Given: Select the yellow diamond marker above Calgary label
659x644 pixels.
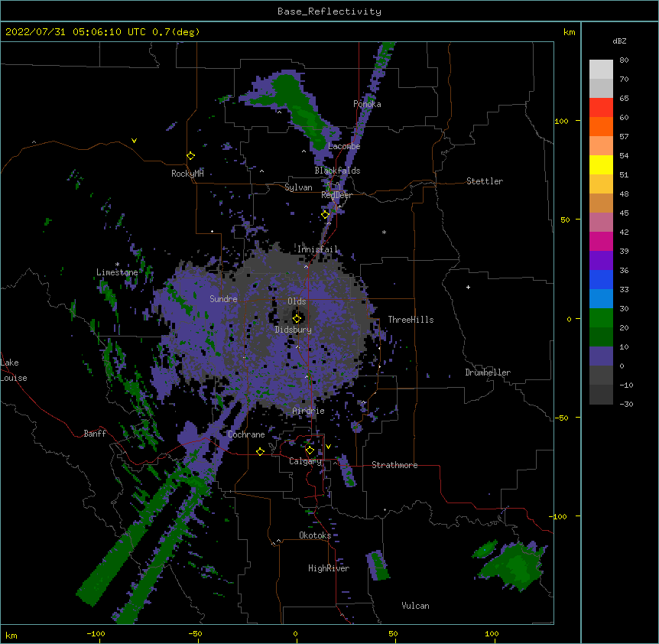Looking at the screenshot, I should pyautogui.click(x=310, y=450).
